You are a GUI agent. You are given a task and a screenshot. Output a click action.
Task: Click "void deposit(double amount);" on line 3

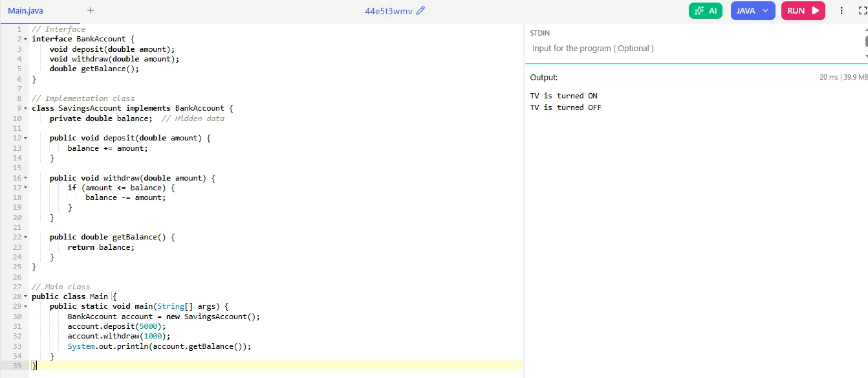point(113,49)
